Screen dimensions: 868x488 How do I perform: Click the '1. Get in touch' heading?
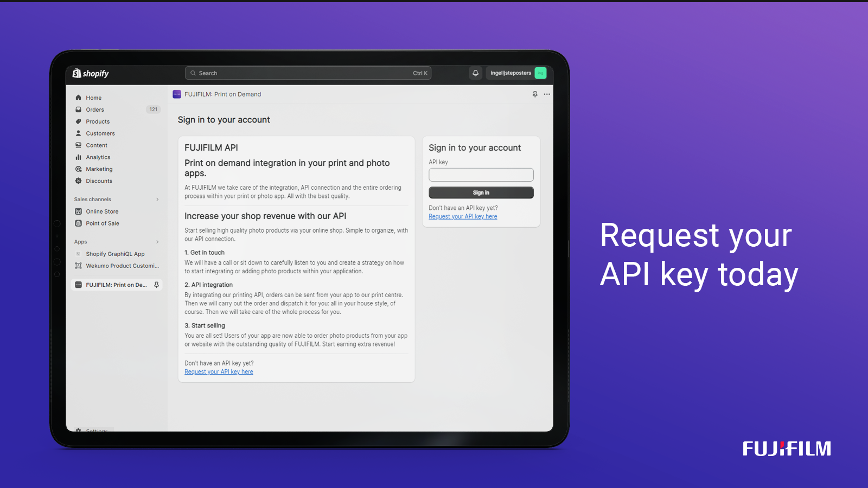205,253
